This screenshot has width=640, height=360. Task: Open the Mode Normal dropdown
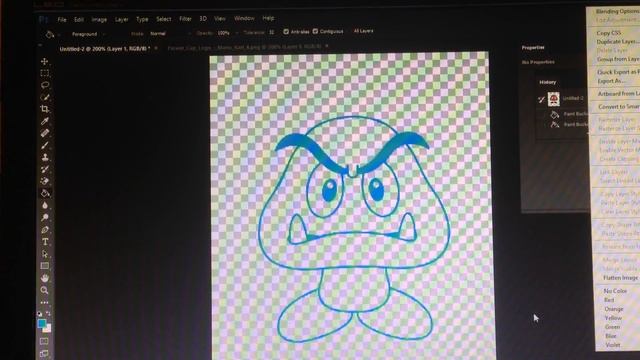click(x=170, y=33)
